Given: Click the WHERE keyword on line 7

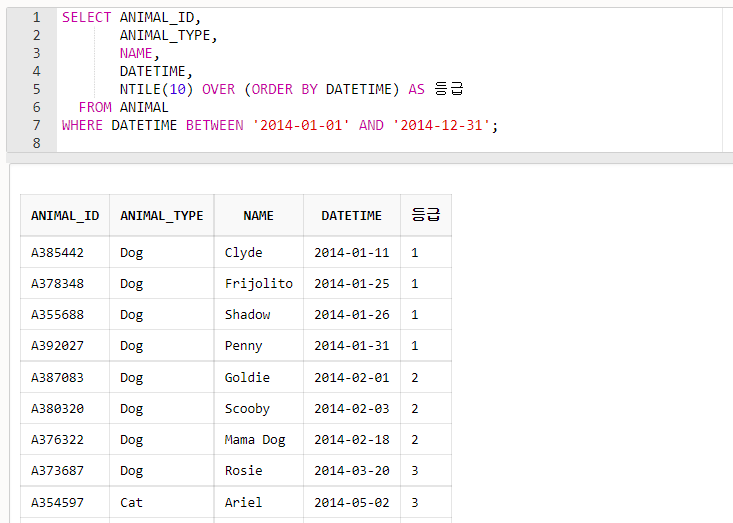Looking at the screenshot, I should [x=82, y=125].
